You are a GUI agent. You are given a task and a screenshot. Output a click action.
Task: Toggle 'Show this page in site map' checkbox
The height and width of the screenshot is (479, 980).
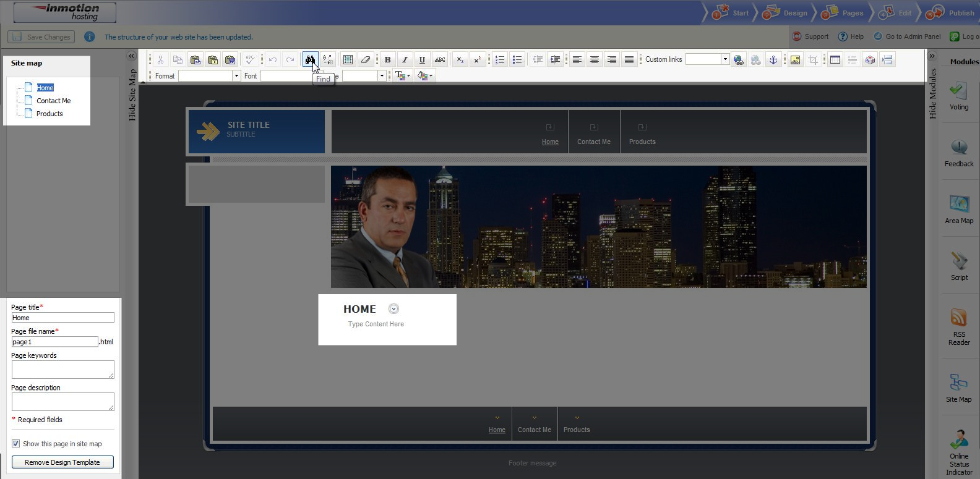click(x=16, y=444)
